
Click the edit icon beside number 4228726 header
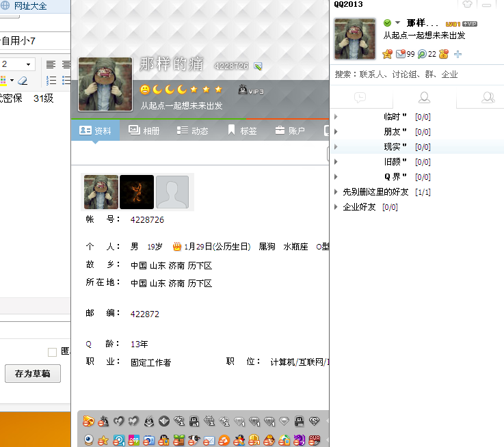click(258, 66)
